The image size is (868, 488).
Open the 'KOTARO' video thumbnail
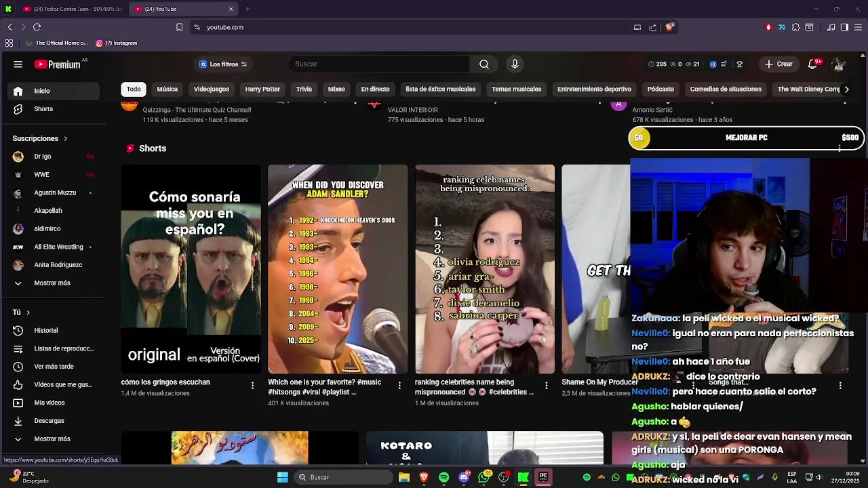pos(485,448)
